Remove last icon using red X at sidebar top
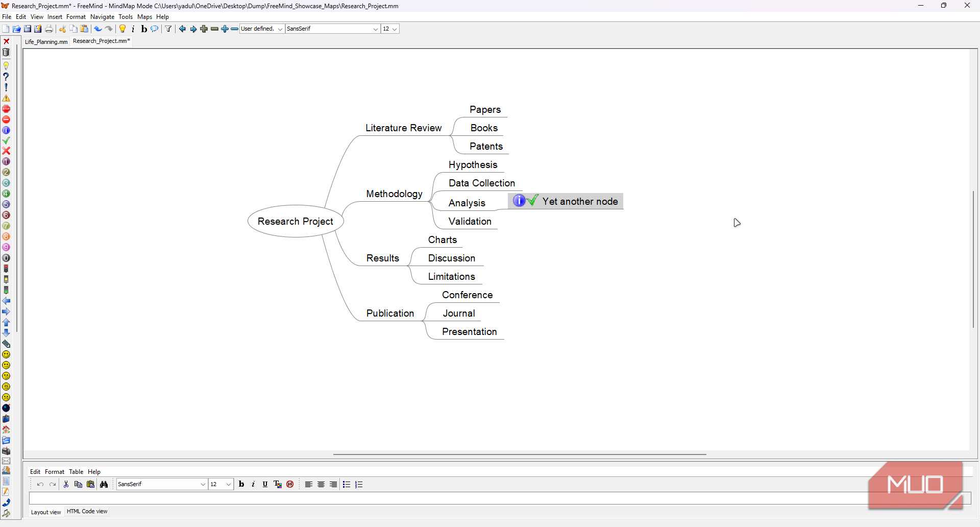 [x=6, y=41]
